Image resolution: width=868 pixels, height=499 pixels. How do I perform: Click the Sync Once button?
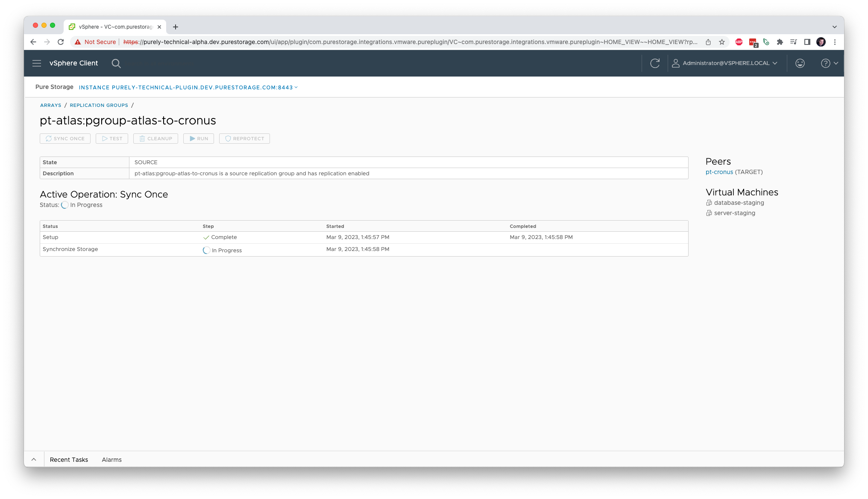65,139
